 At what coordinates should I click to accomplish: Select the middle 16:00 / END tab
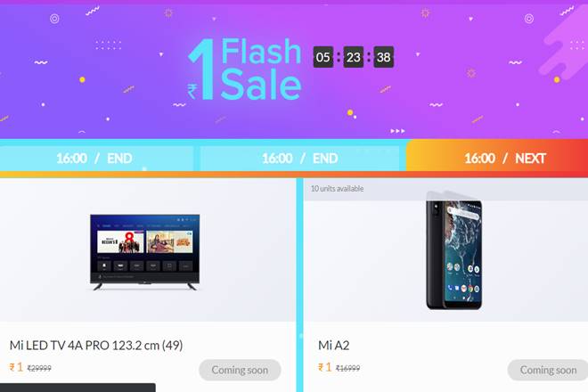299,159
